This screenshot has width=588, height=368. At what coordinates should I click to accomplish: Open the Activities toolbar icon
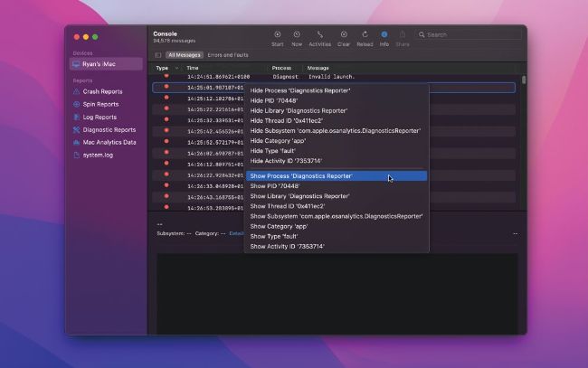[x=319, y=34]
